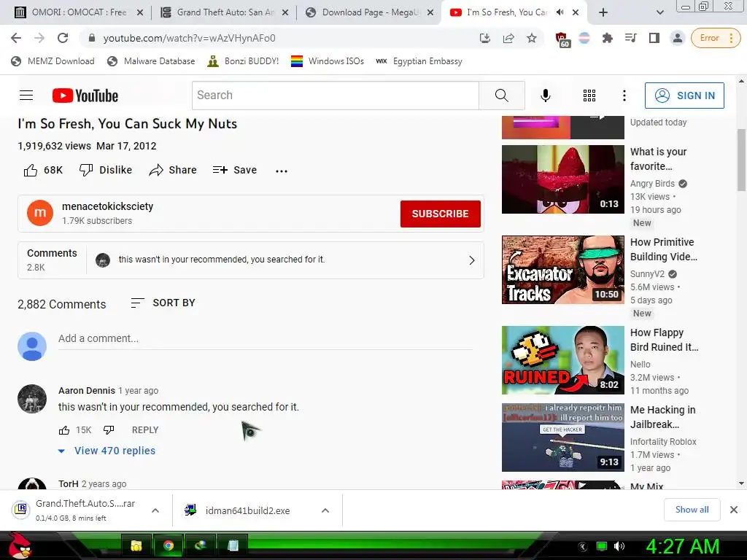Click the SUBSCRIBE button
Viewport: 747px width, 560px height.
tap(440, 214)
